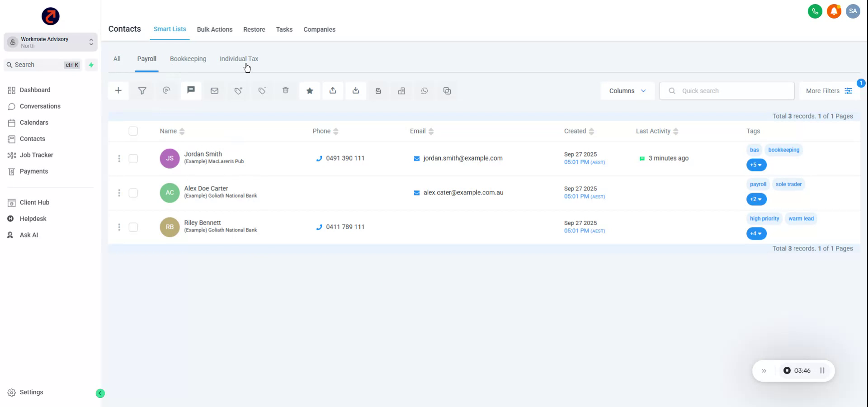Pause the screen recording timer
This screenshot has width=868, height=407.
pyautogui.click(x=823, y=370)
